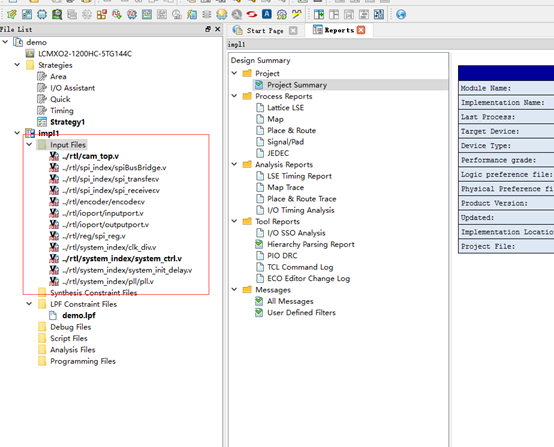
Task: Switch to the Reports tab
Action: tap(339, 30)
